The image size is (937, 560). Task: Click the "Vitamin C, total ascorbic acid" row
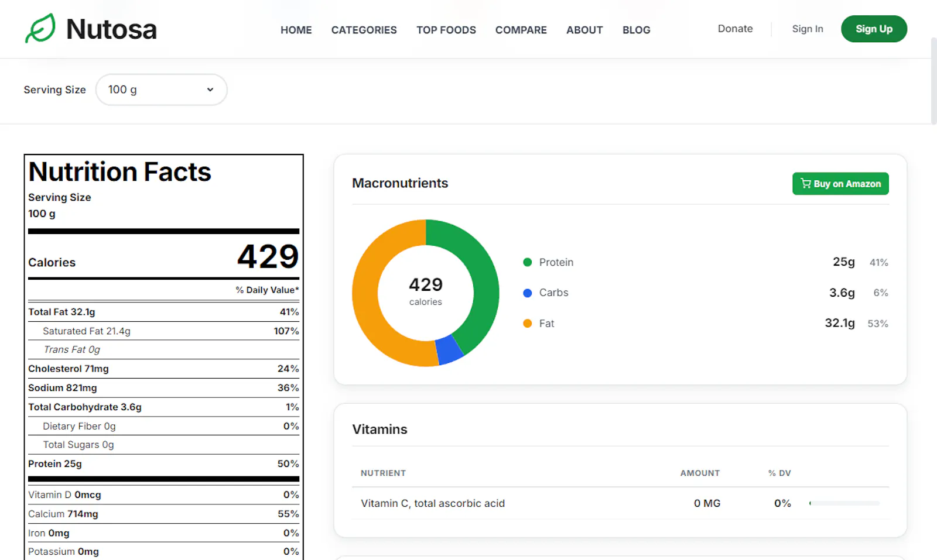(x=620, y=503)
